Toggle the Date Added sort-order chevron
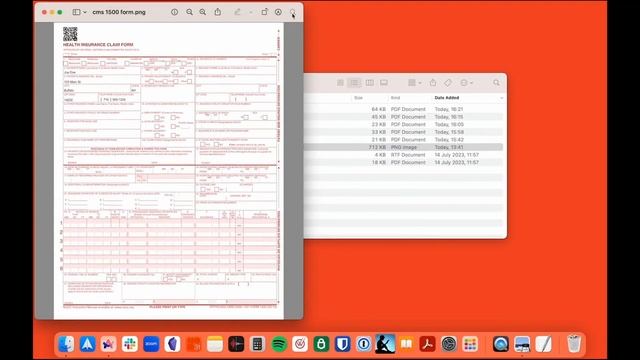 pos(501,98)
